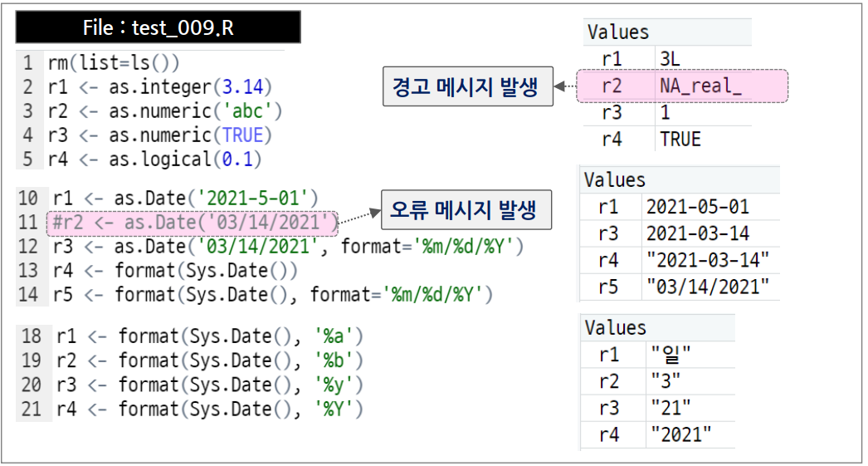This screenshot has height=466, width=868.
Task: Click code 'r1 <- as.Date('2021-5-01')'
Action: point(185,199)
